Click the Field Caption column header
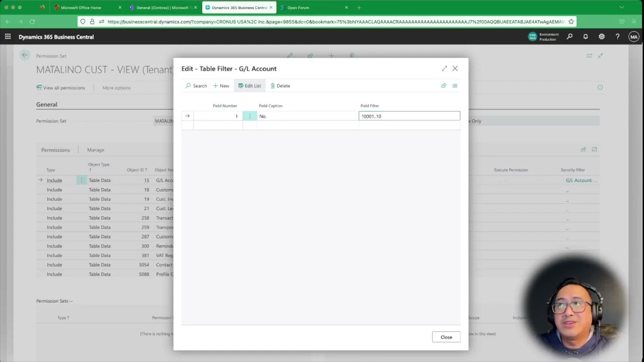 (x=271, y=106)
